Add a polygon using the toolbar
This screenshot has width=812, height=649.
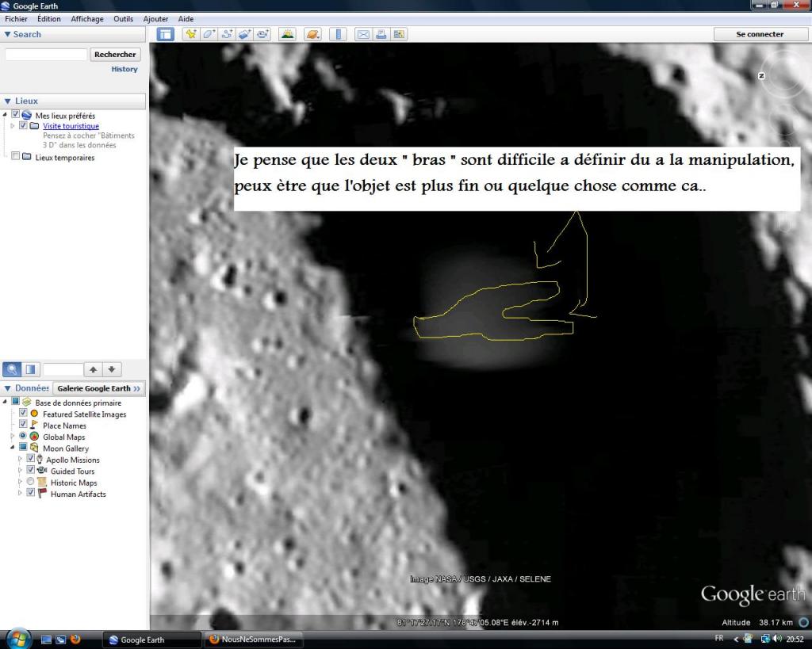[x=209, y=34]
